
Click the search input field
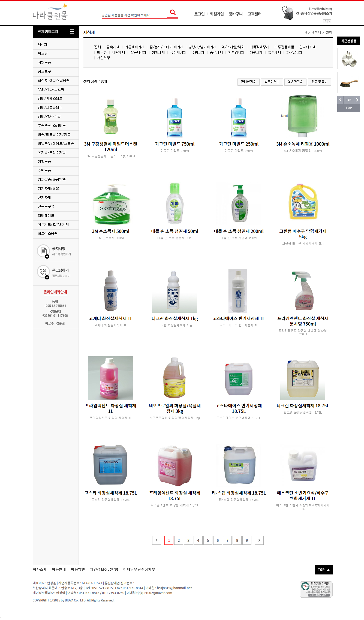click(x=134, y=15)
